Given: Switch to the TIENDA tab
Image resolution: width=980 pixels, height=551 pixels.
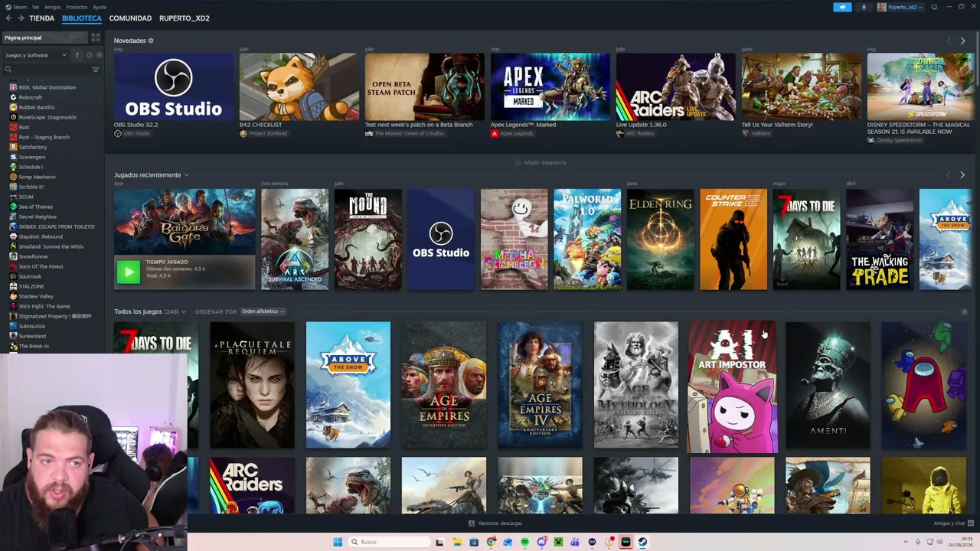Looking at the screenshot, I should (x=41, y=18).
